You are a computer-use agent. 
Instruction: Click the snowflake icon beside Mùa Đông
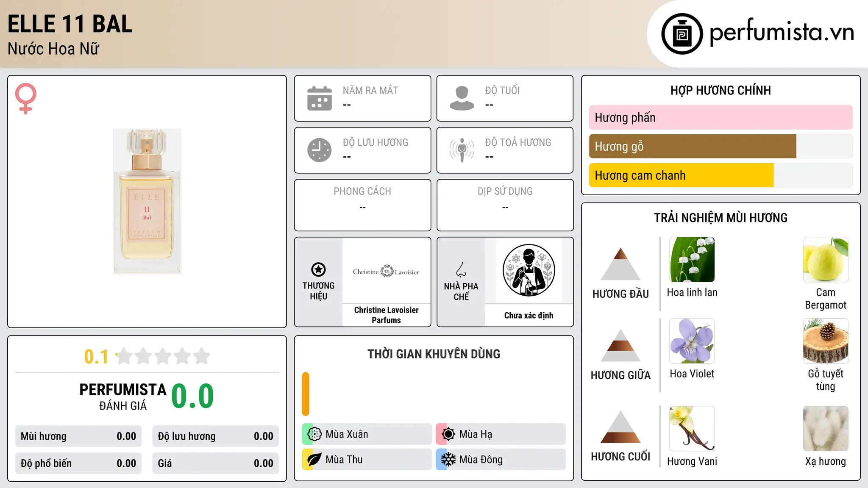(448, 460)
